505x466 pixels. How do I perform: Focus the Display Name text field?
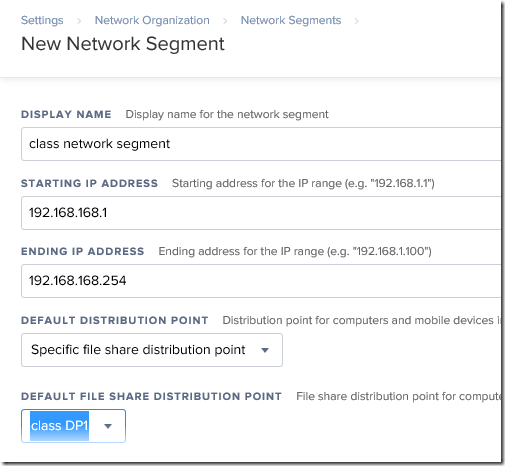pos(261,144)
